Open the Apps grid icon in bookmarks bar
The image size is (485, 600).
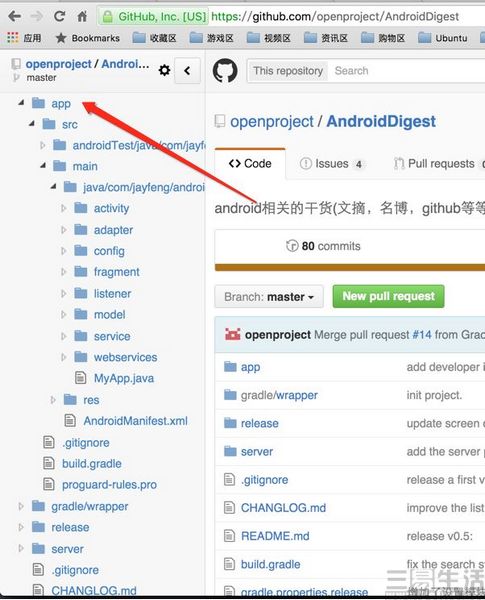coord(13,38)
